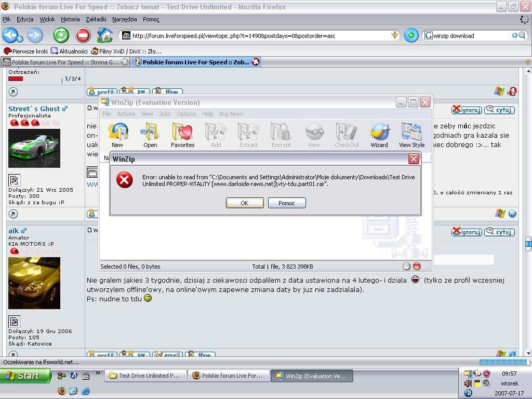Click the small image icon below aik's avatar
This screenshot has height=399, width=532.
pyautogui.click(x=14, y=321)
